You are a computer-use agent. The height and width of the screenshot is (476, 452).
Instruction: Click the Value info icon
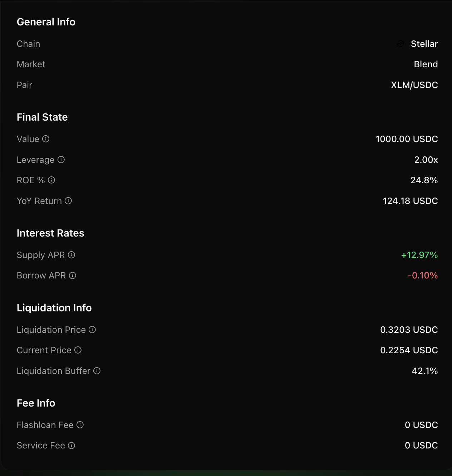point(46,139)
